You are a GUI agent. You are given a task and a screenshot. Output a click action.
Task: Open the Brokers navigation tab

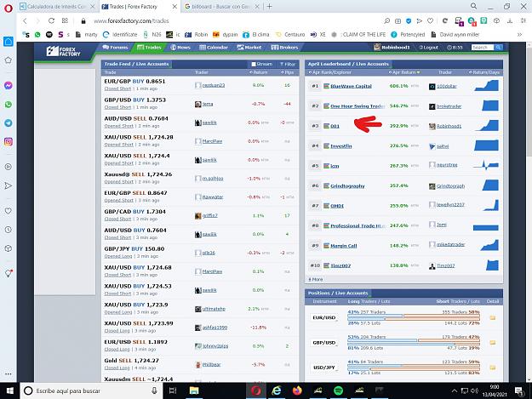[284, 47]
